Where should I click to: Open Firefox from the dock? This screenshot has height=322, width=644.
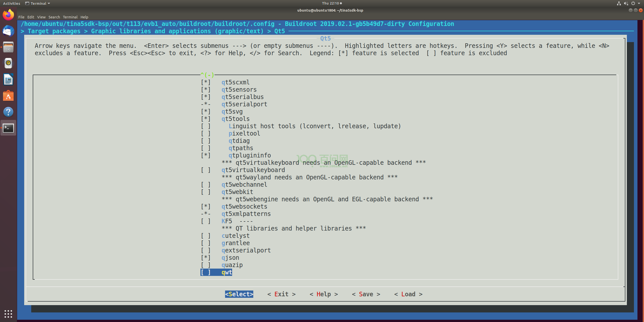tap(8, 15)
